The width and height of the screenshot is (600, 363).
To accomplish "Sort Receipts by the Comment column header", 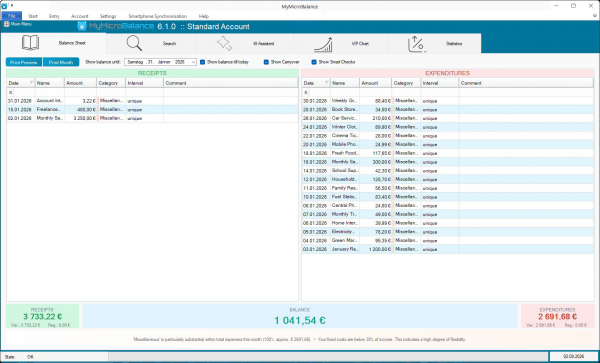I will click(231, 83).
